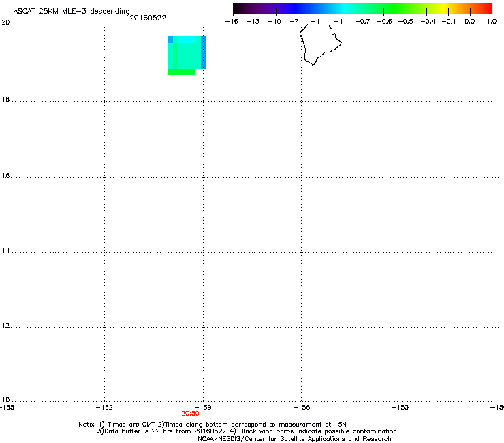Click the Hawaii island outline on the map

point(320,44)
